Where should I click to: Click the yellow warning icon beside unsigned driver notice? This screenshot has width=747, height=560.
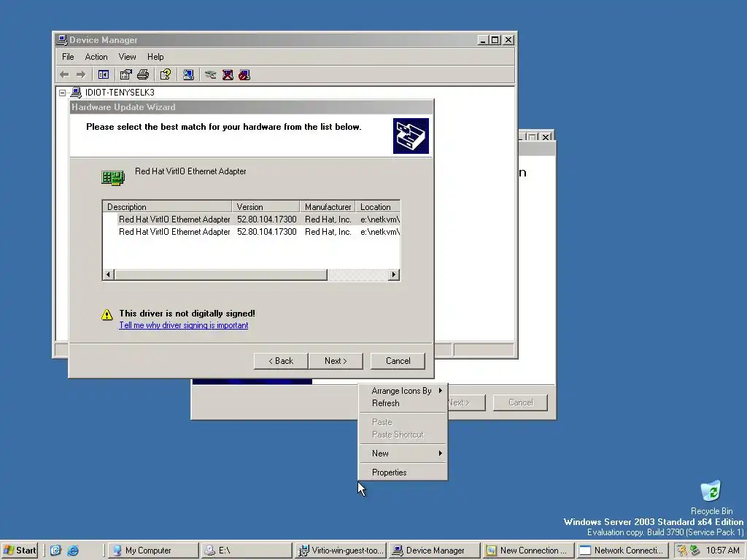pyautogui.click(x=107, y=314)
